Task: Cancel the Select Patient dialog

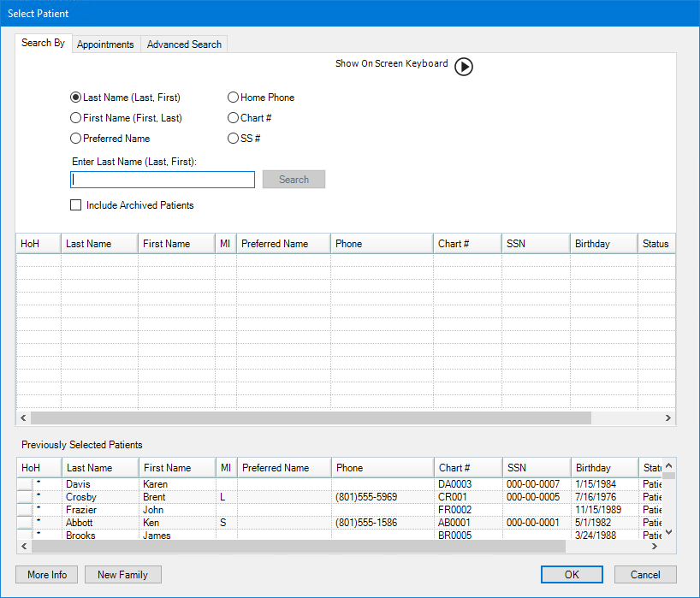Action: pos(645,575)
